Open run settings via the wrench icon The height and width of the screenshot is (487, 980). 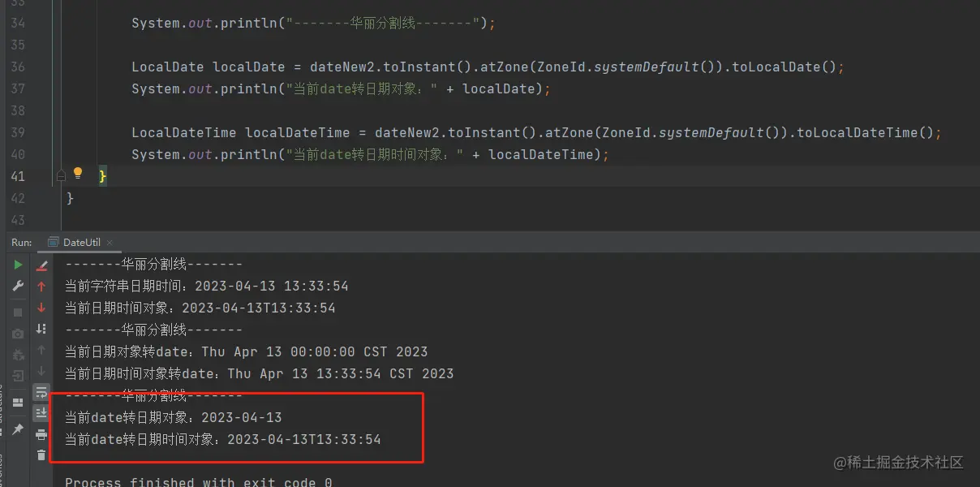tap(18, 286)
